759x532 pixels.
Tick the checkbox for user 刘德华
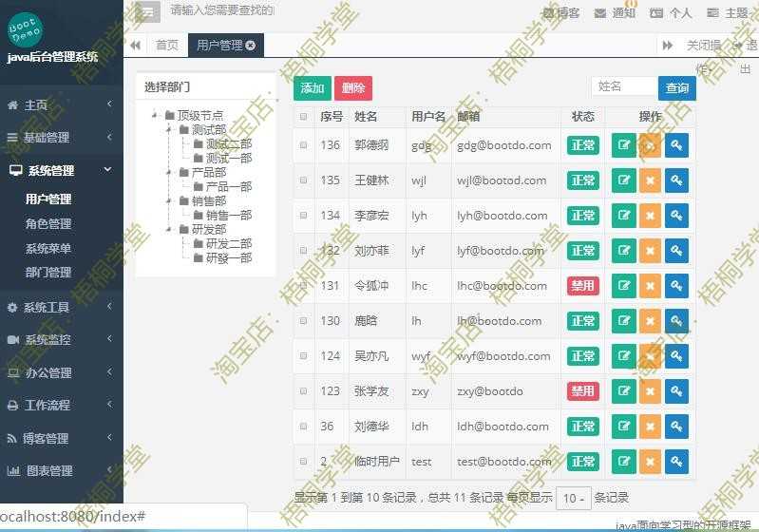(x=303, y=427)
